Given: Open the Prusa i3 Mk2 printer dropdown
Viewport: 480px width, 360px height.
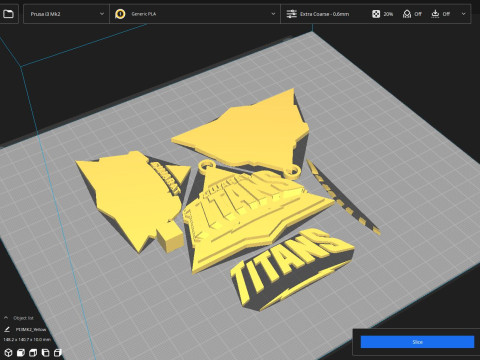Looking at the screenshot, I should click(66, 14).
